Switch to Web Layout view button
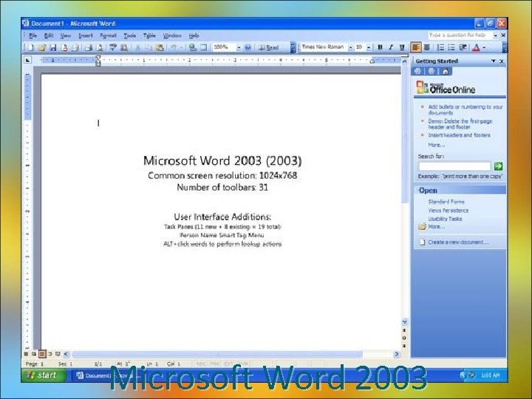532x399 pixels. (34, 354)
